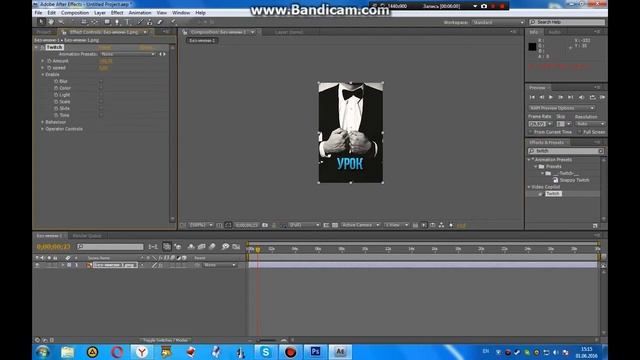Toggle the Time checkbox under Enable
The height and width of the screenshot is (360, 640).
pos(101,115)
